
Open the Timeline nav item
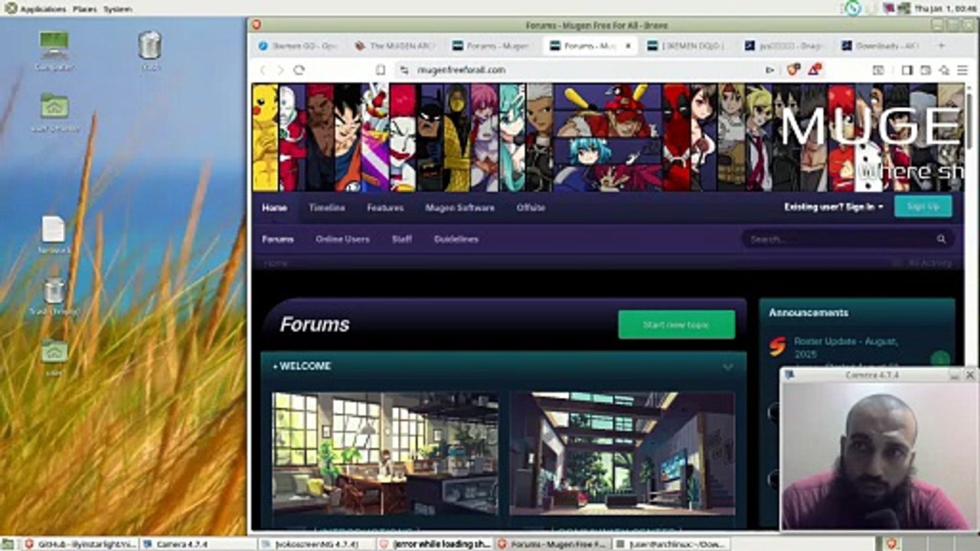(x=327, y=207)
